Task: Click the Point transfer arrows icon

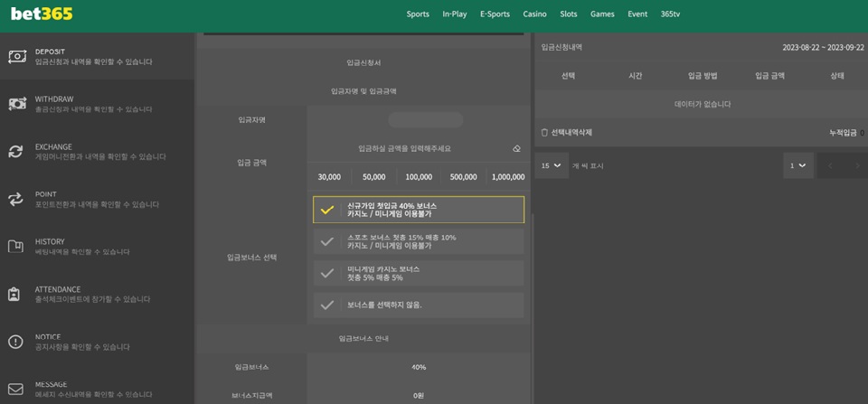Action: coord(16,199)
